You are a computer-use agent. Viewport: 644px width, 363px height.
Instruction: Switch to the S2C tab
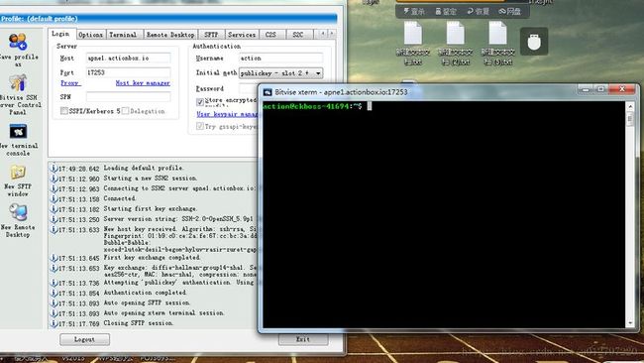[298, 35]
